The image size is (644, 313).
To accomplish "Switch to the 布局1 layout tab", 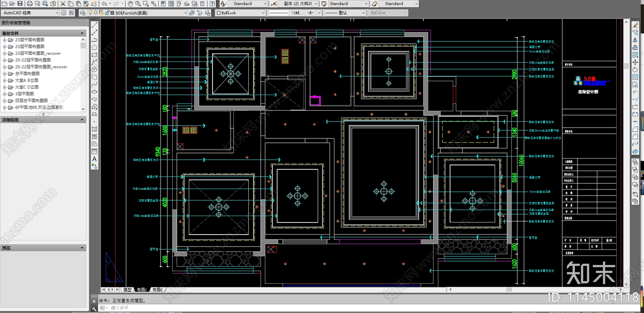I will click(x=142, y=290).
